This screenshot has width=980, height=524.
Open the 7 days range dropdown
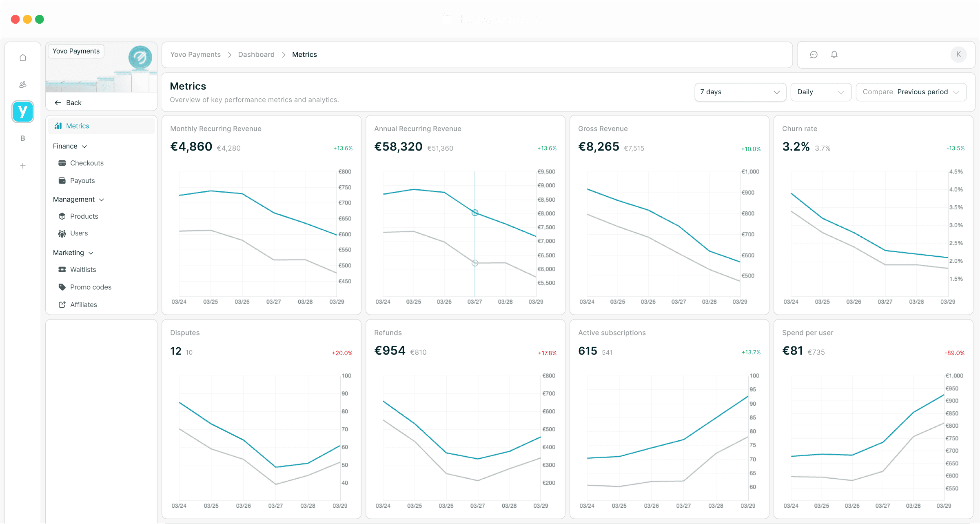click(x=740, y=92)
